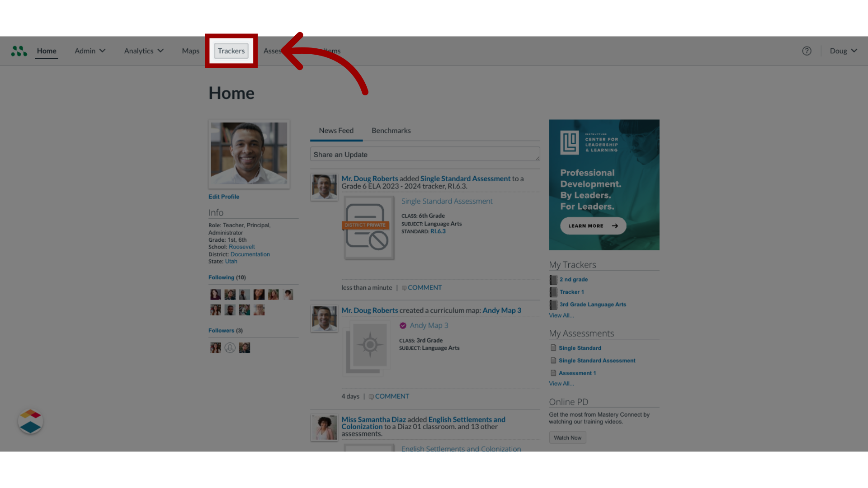The width and height of the screenshot is (868, 488).
Task: Expand the Doug user profile dropdown
Action: tap(842, 51)
